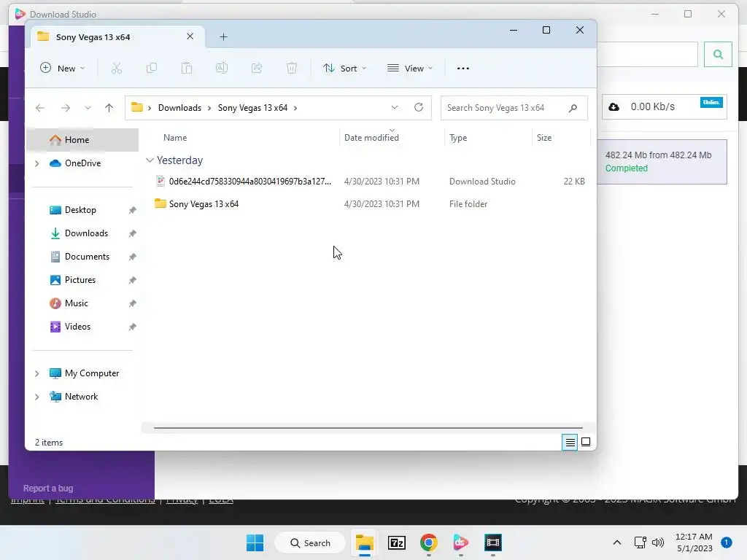Viewport: 747px width, 560px height.
Task: Click the taskbar Search box
Action: coord(310,542)
